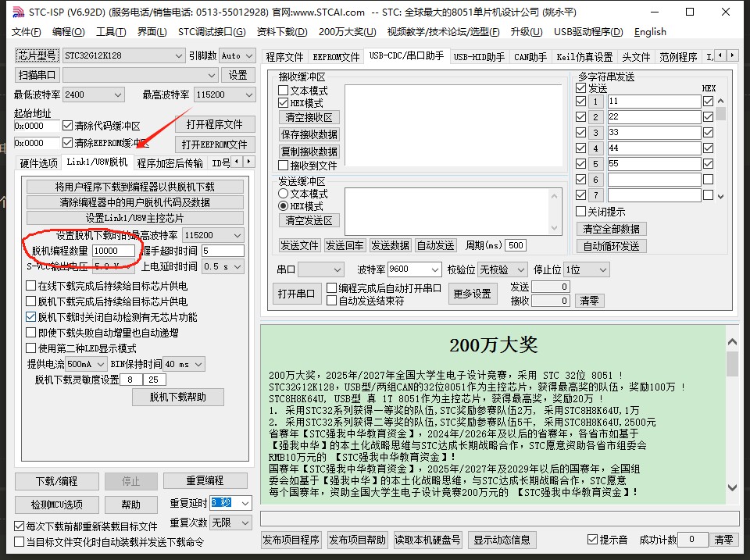Toggle 提示音 checkbox
Image resolution: width=750 pixels, height=560 pixels.
[592, 540]
